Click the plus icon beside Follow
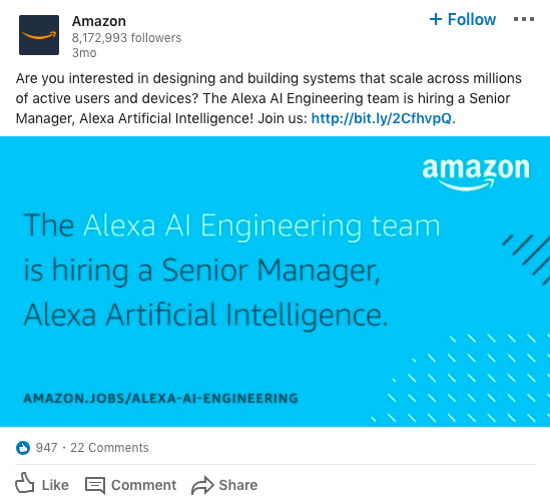The height and width of the screenshot is (504, 550). (x=436, y=19)
